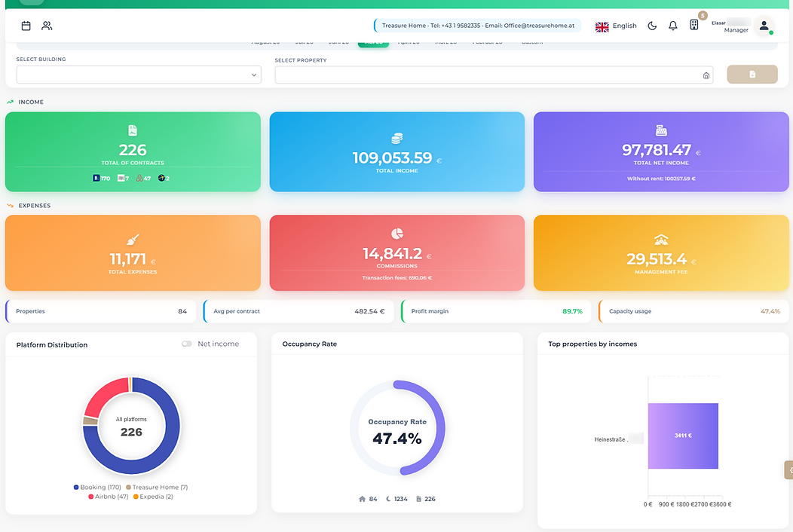
Task: Click 'Transaction fees: 690.06 €' text
Action: click(397, 277)
